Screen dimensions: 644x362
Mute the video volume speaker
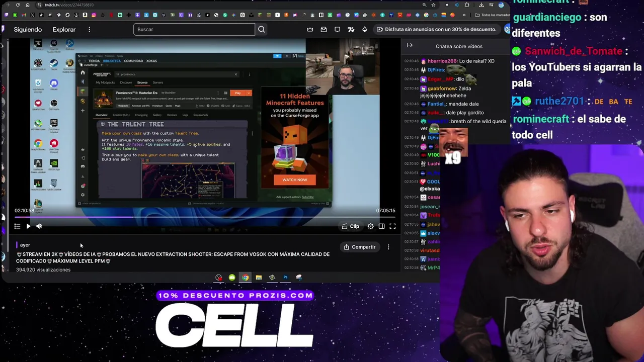point(39,226)
